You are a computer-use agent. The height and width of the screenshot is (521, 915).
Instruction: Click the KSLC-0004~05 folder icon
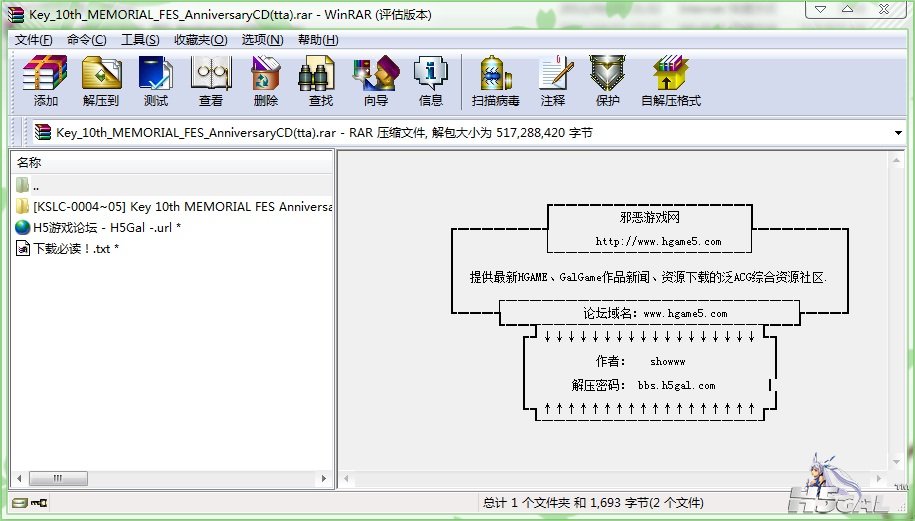[23, 206]
